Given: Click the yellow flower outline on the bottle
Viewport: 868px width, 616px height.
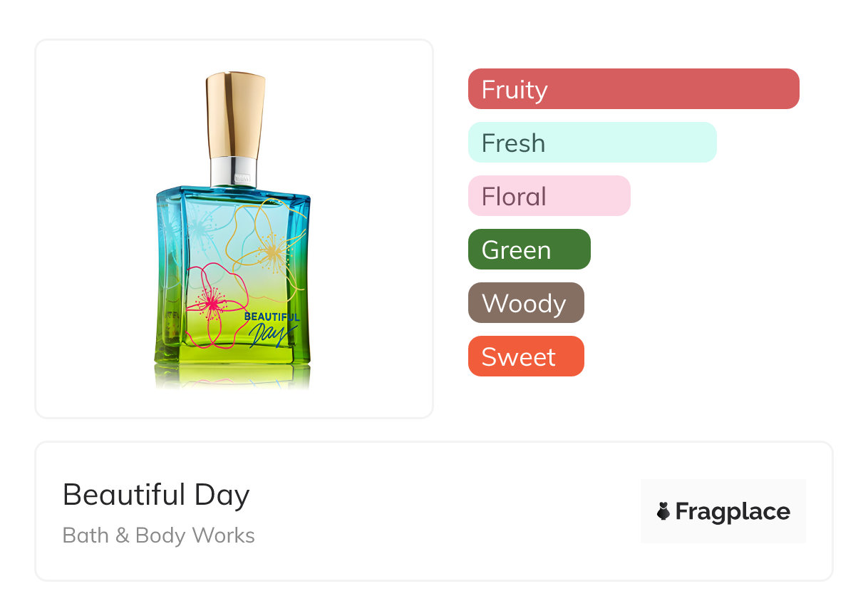Looking at the screenshot, I should [x=269, y=246].
